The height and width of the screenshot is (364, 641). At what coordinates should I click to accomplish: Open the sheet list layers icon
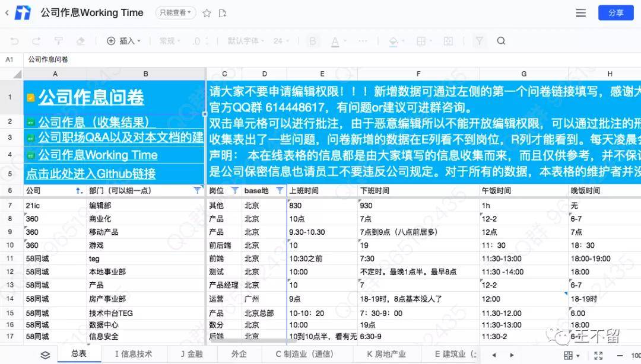(45, 355)
